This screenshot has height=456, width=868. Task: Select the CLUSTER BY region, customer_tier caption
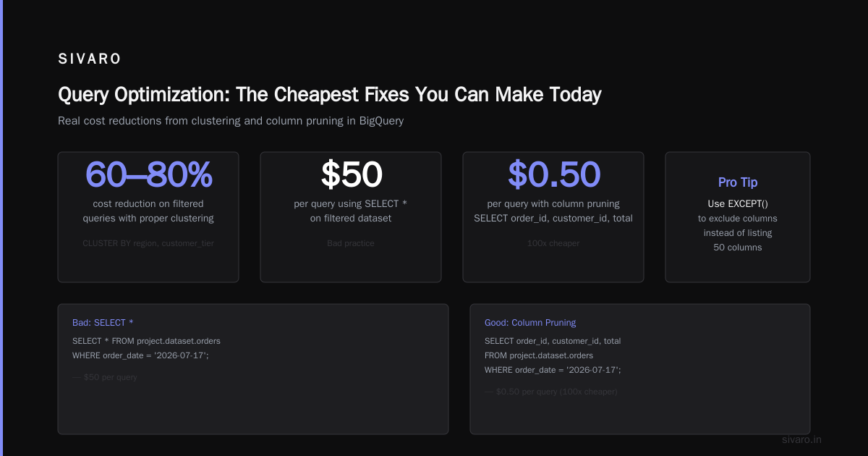click(148, 243)
